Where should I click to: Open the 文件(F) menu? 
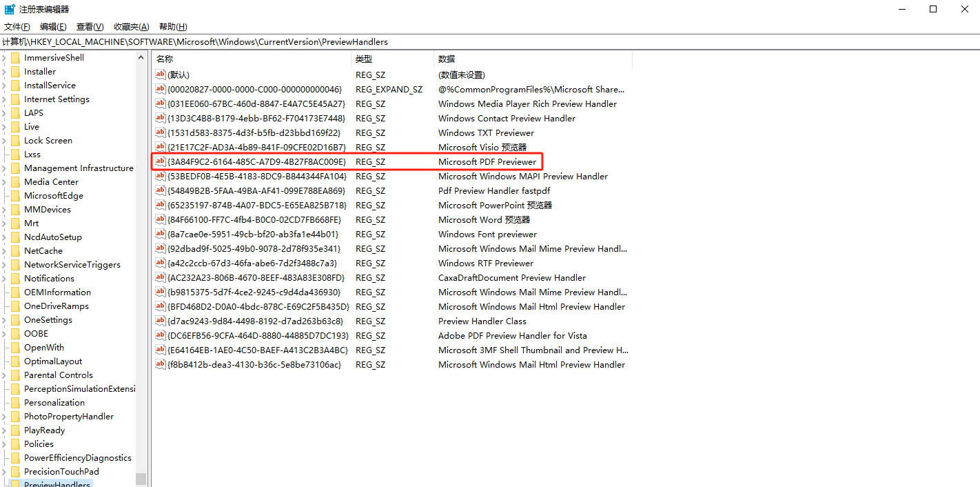point(17,27)
